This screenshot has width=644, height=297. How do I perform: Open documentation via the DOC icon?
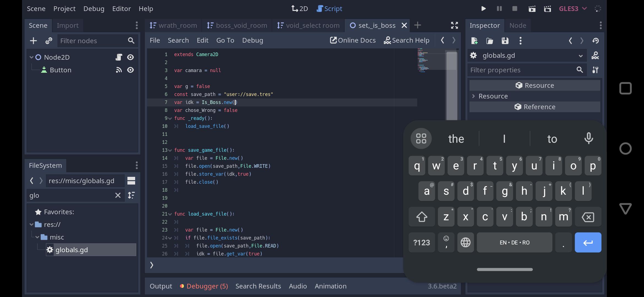595,55
